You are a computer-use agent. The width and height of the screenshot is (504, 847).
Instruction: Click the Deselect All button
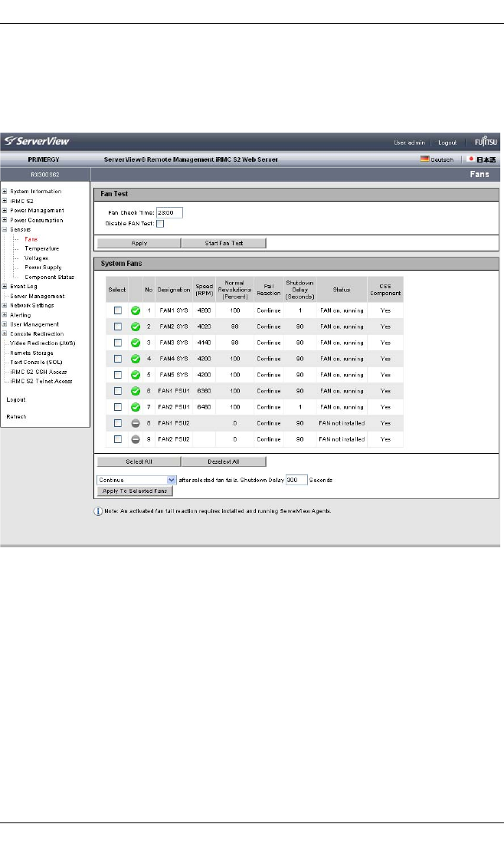click(224, 462)
